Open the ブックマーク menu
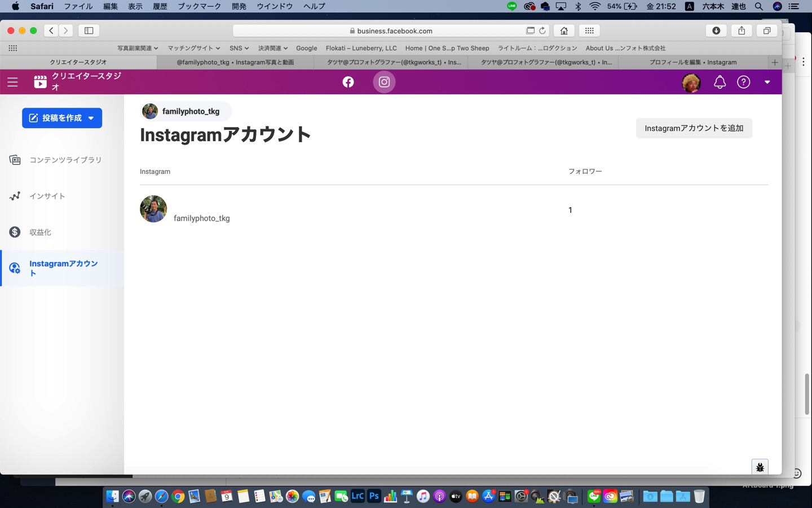This screenshot has width=812, height=508. 199,6
